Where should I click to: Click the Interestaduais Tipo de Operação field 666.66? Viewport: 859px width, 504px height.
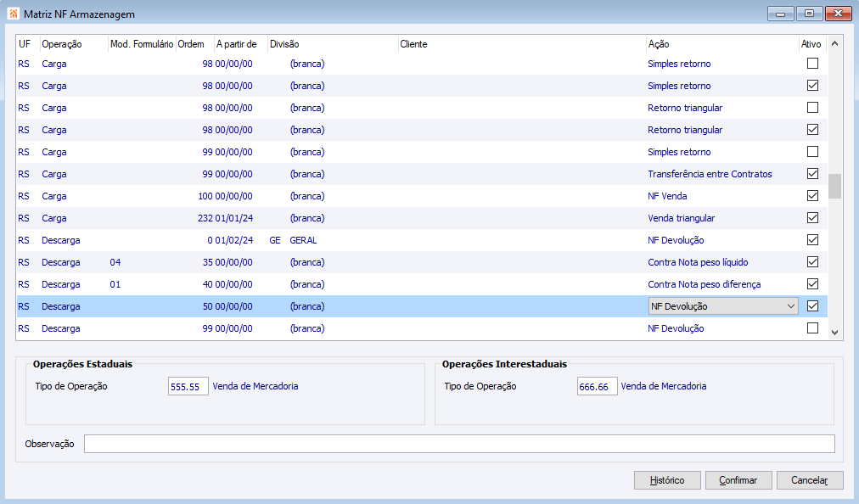(x=597, y=386)
